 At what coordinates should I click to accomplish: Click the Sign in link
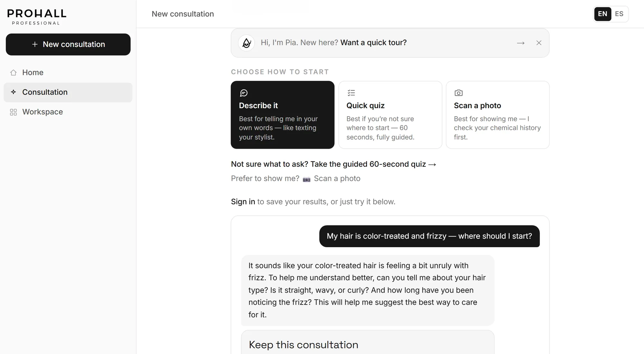(x=243, y=202)
